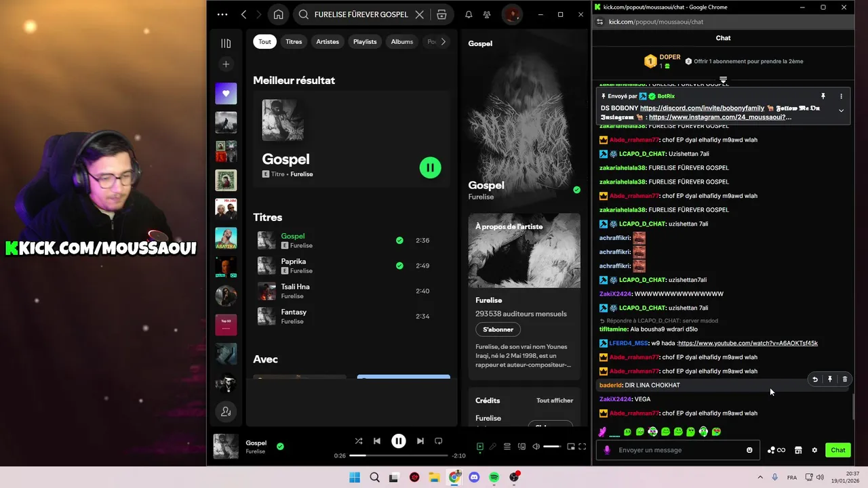Go to the previous track

pyautogui.click(x=377, y=441)
